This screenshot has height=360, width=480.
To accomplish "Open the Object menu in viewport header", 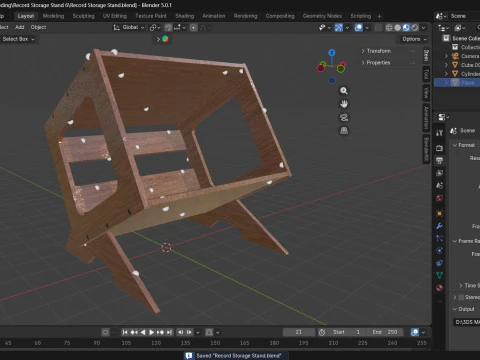I will 38,27.
